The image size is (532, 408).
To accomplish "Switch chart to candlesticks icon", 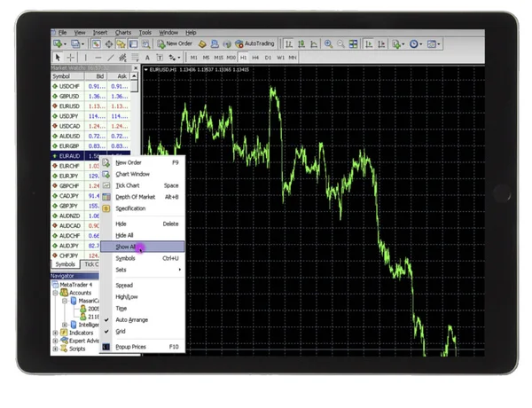I will click(301, 43).
